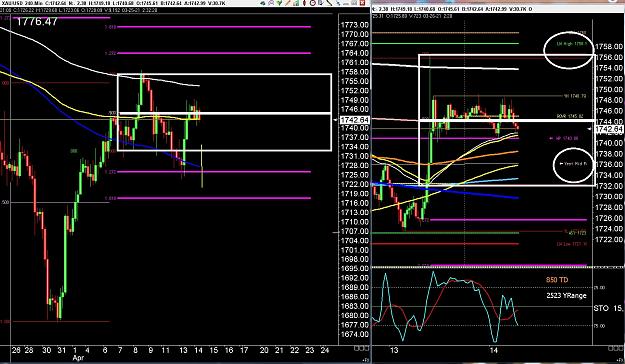The width and height of the screenshot is (625, 364).
Task: Click current price tag 1742.64 on right axis
Action: pyautogui.click(x=609, y=129)
